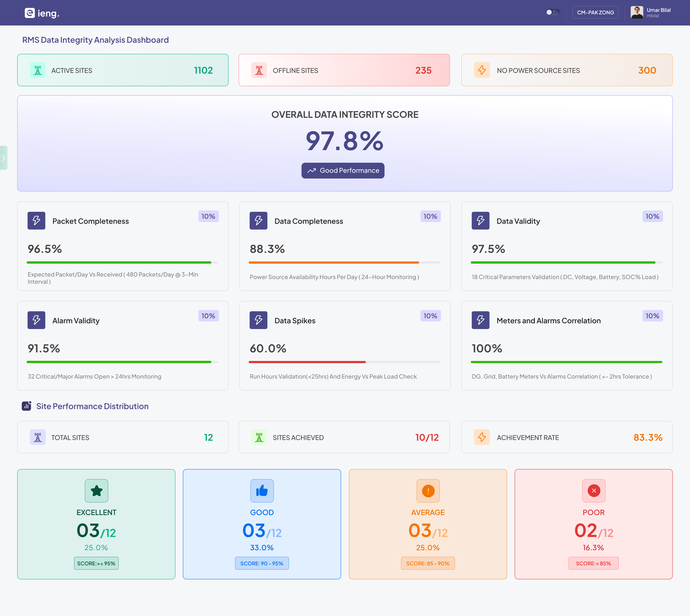Toggle the dark mode switch
Screen dimensions: 690x616
click(553, 12)
